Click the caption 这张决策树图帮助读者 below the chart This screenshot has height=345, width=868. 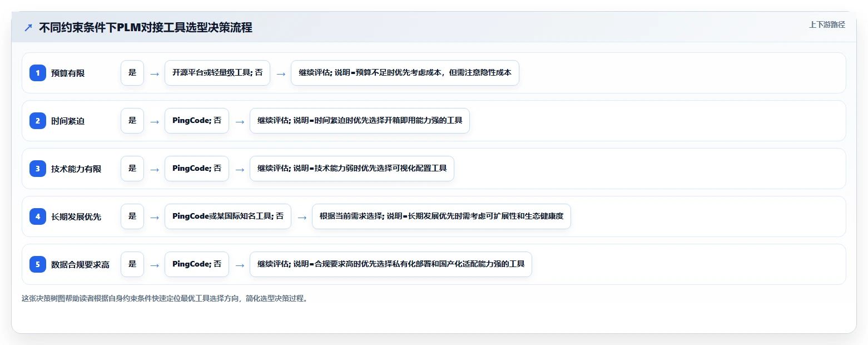(x=165, y=298)
